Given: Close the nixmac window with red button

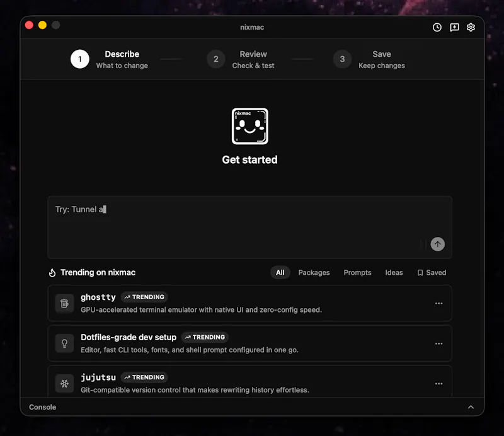Looking at the screenshot, I should pos(29,25).
